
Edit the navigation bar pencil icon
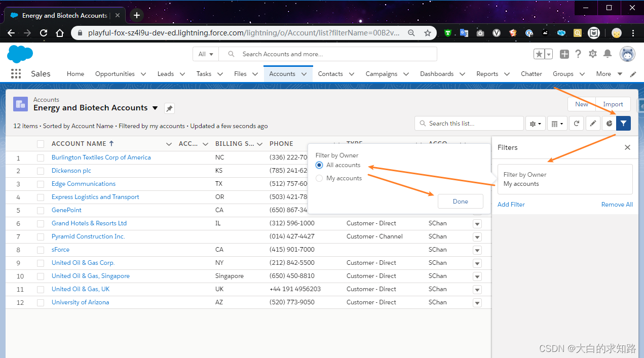(x=633, y=74)
